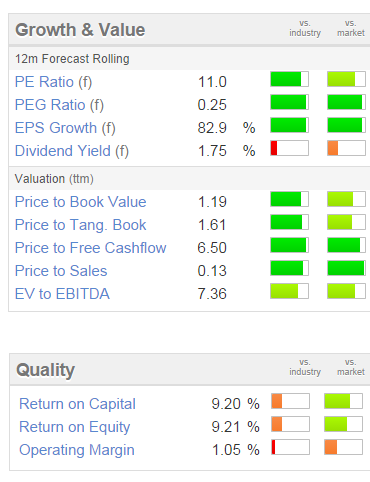Open Dividend Yield (f) details
The height and width of the screenshot is (482, 370).
[72, 151]
